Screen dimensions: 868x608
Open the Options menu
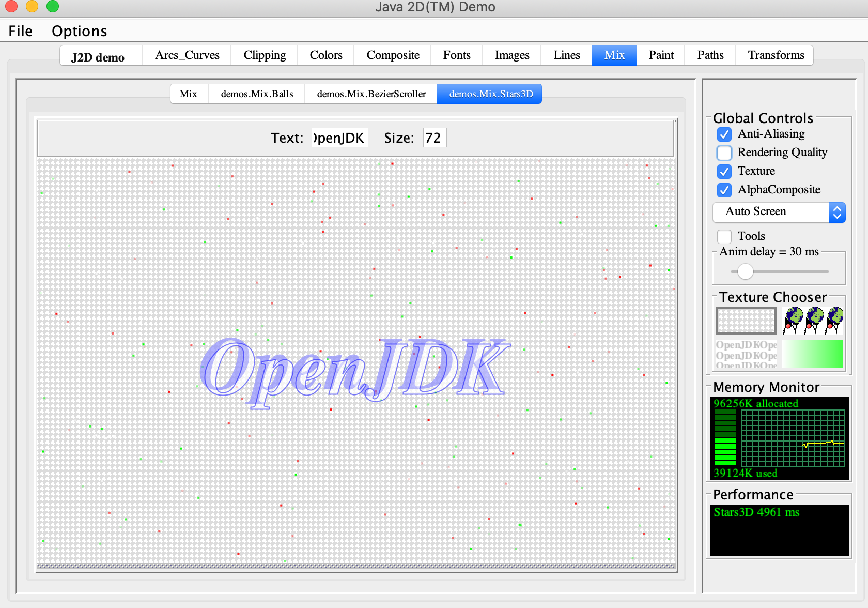(79, 31)
